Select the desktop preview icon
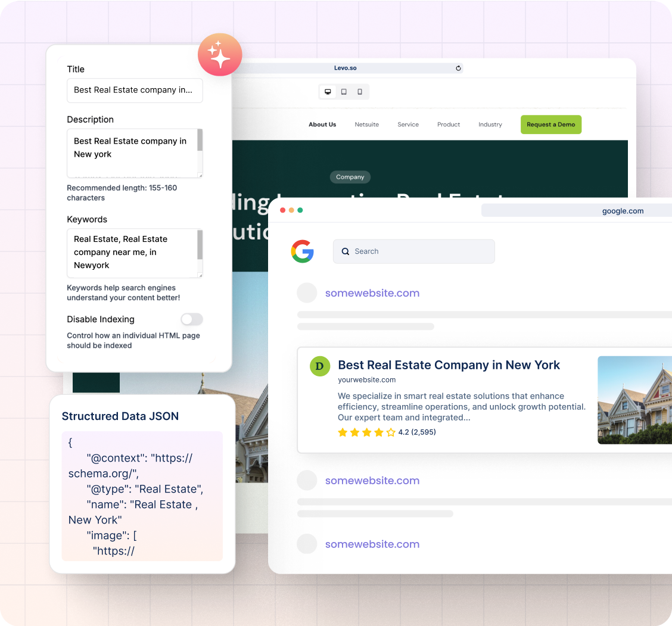672x626 pixels. point(328,92)
